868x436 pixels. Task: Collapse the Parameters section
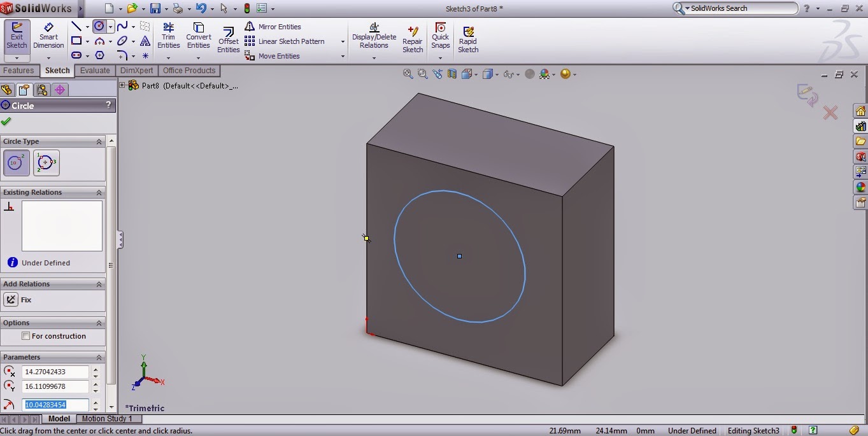point(99,357)
